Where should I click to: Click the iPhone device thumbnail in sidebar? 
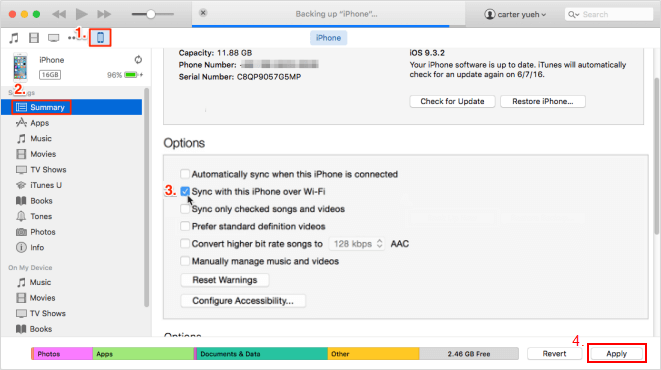[x=20, y=67]
